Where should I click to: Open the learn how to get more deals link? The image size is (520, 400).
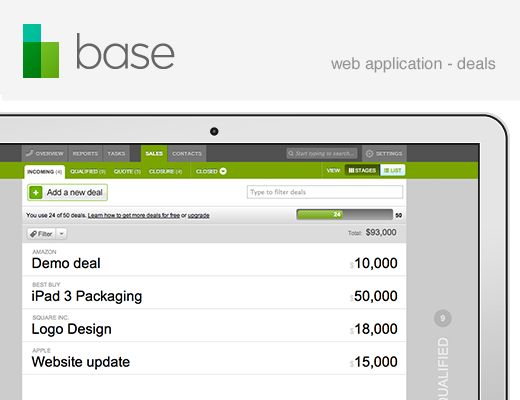pyautogui.click(x=134, y=215)
